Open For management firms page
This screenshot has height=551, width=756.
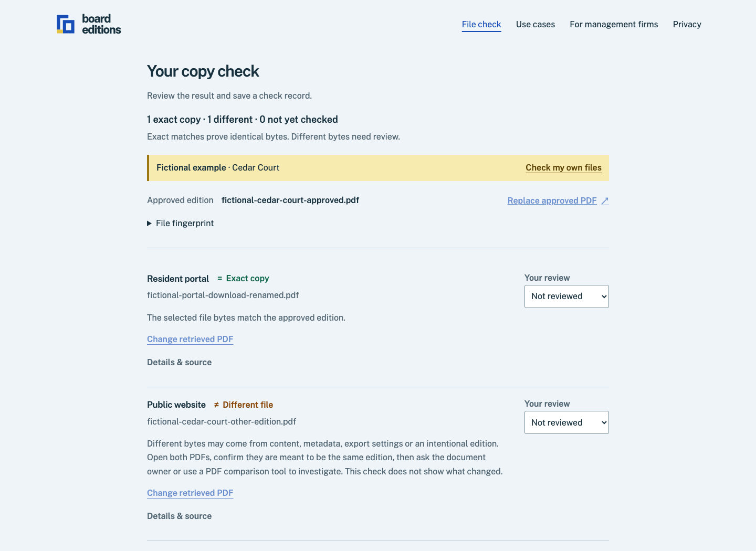(x=614, y=25)
